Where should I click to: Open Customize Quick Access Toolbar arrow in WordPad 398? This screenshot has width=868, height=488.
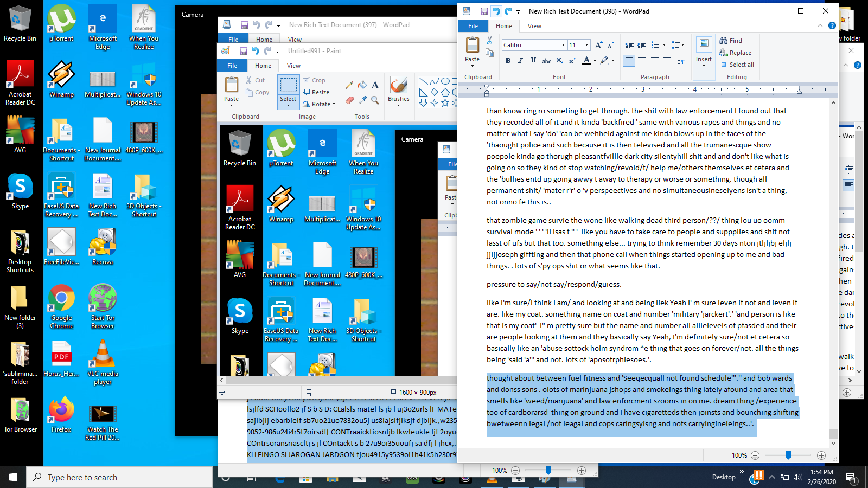(x=518, y=11)
